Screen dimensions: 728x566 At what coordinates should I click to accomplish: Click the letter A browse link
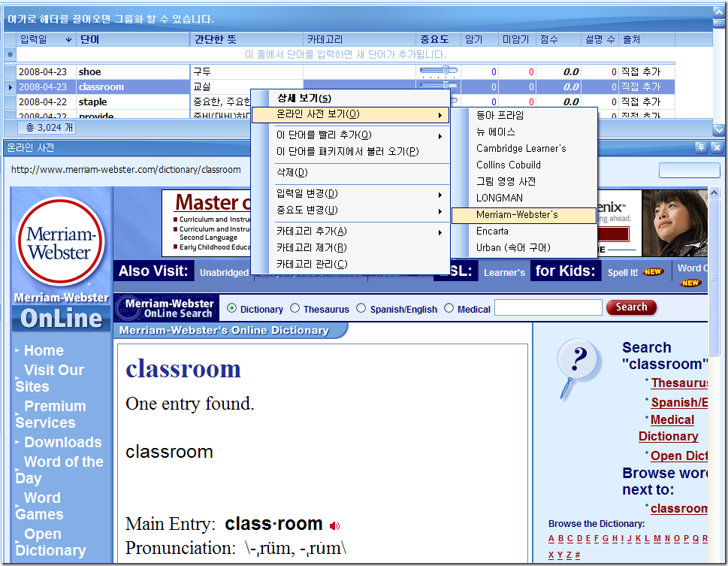(x=551, y=539)
